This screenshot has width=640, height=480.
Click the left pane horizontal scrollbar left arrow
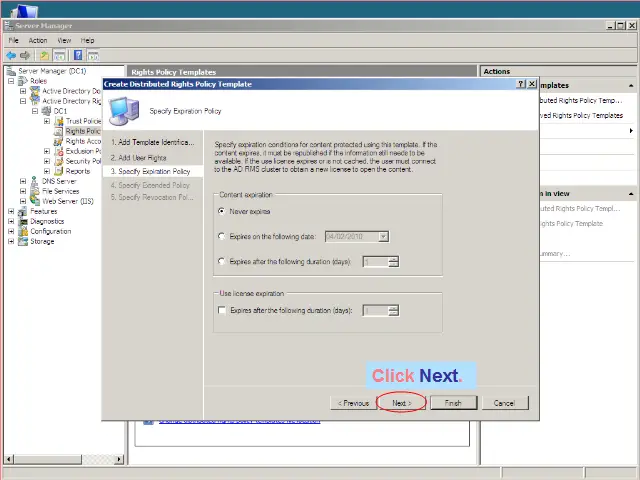[9, 459]
